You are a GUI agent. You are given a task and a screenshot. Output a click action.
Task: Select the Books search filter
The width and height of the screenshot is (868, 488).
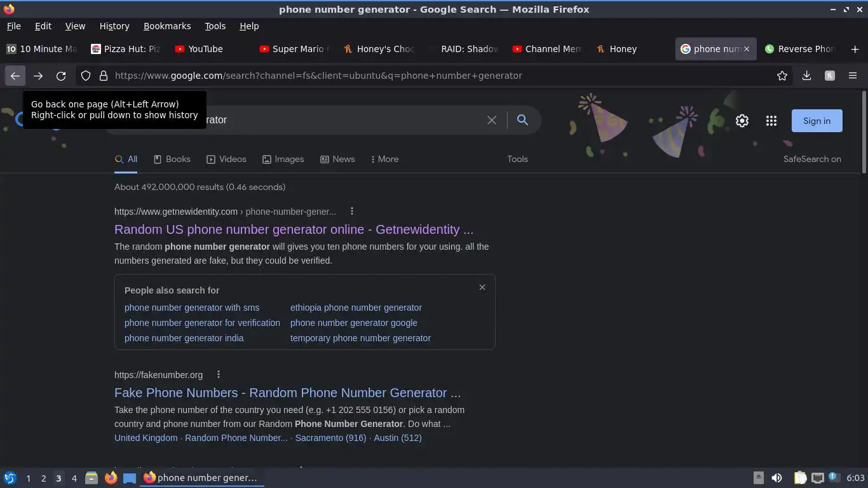[172, 159]
